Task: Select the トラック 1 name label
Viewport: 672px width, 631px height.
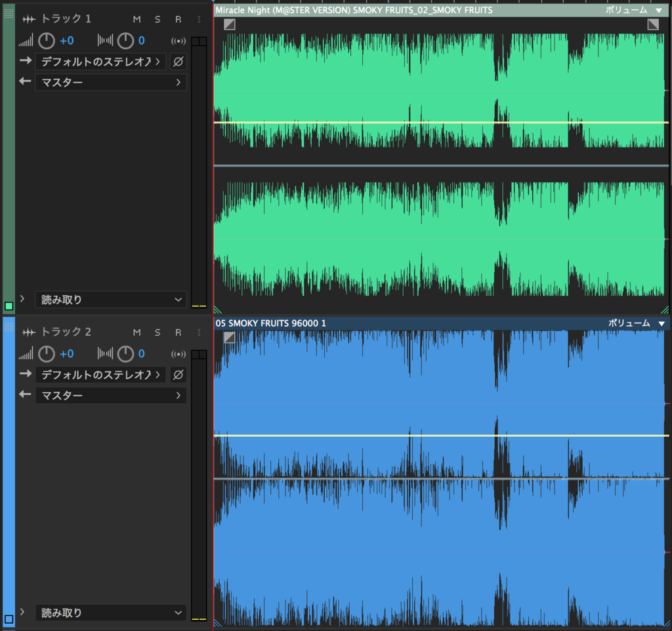Action: 66,19
